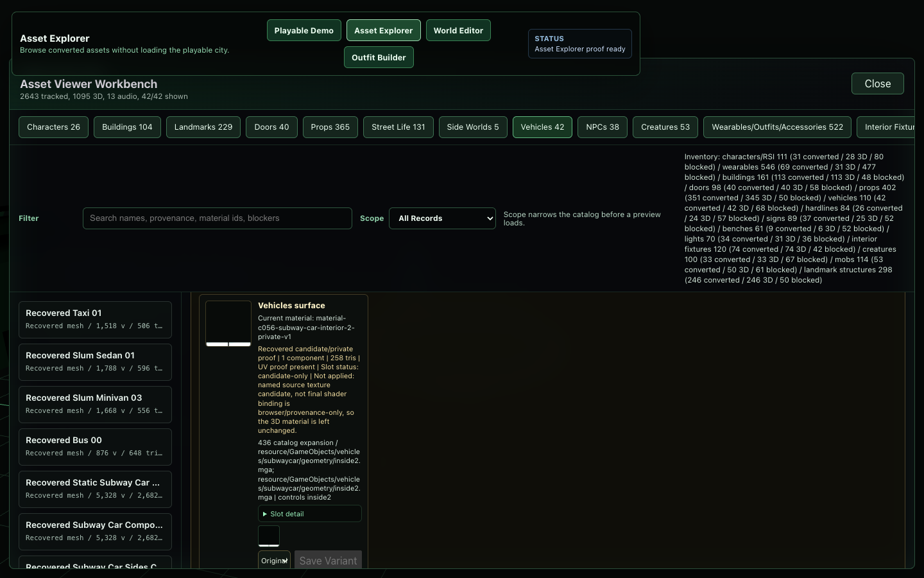Viewport: 924px width, 578px height.
Task: Close the Asset Viewer Workbench
Action: [877, 83]
